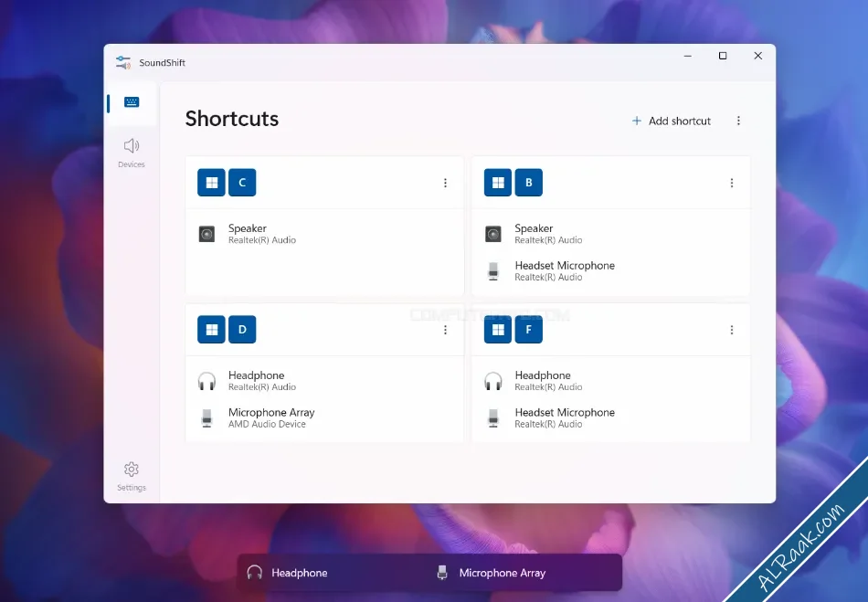This screenshot has width=868, height=602.
Task: Click the Windows key badge beside B
Action: (x=498, y=183)
